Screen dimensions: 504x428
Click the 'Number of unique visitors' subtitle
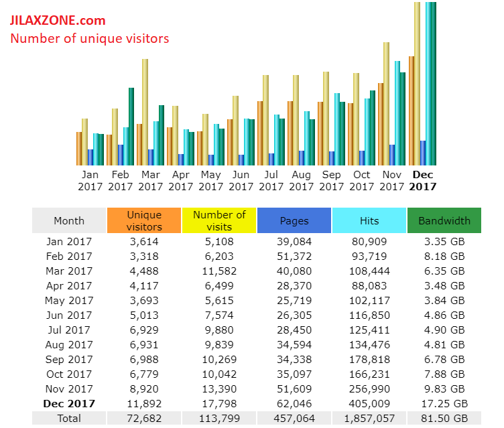pos(90,39)
